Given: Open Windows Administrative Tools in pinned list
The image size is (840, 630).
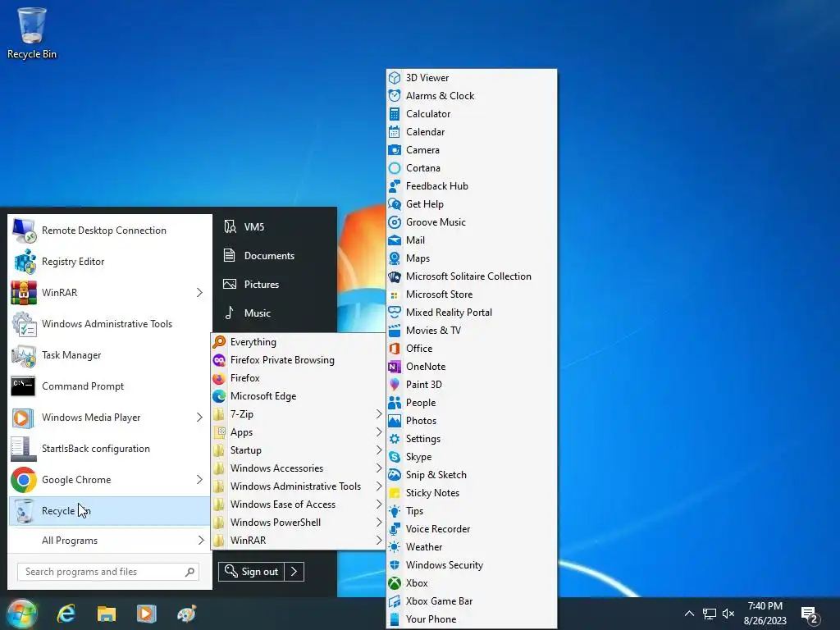Looking at the screenshot, I should point(109,324).
